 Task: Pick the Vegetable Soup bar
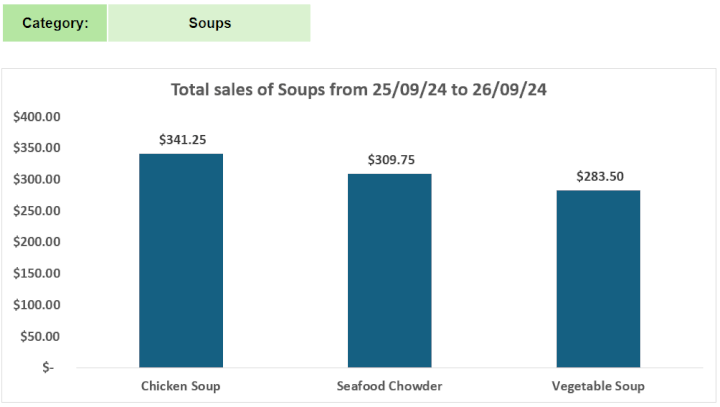(599, 278)
